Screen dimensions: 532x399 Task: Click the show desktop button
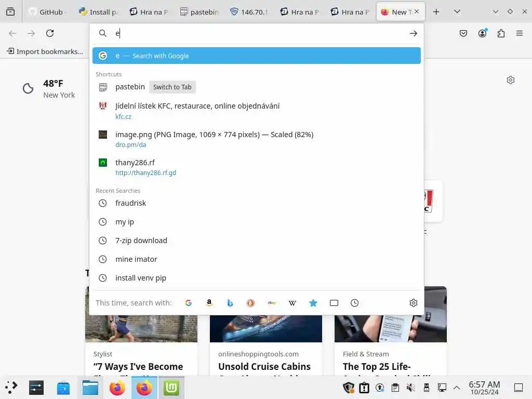518,388
